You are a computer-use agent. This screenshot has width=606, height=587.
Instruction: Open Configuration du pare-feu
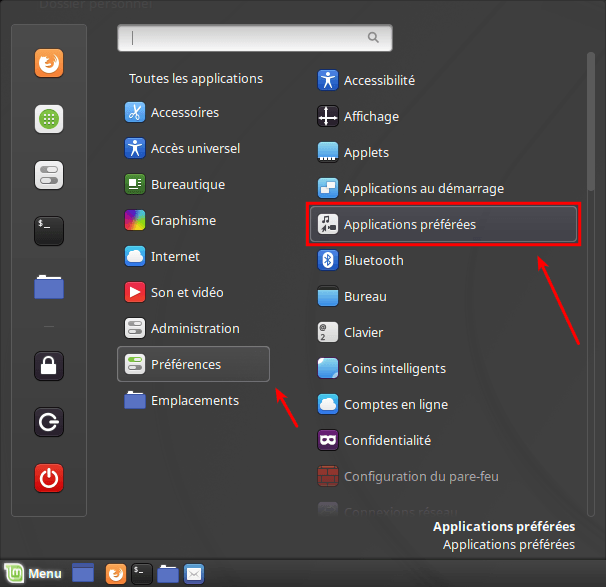[x=443, y=476]
